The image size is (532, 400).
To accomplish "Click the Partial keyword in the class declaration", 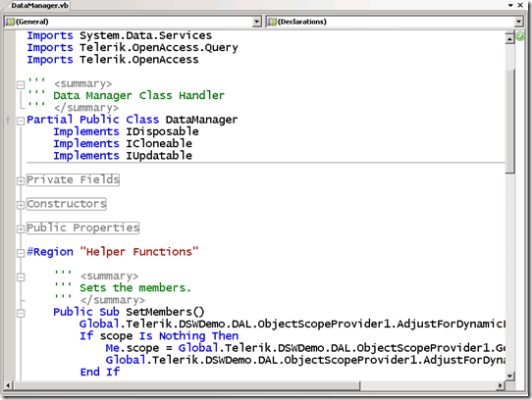I will click(49, 120).
